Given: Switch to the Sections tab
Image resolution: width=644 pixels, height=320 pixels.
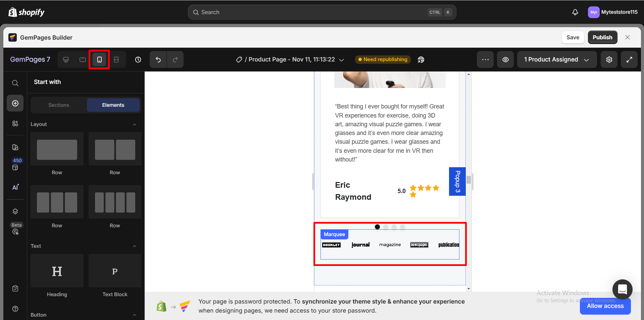Looking at the screenshot, I should coord(58,105).
